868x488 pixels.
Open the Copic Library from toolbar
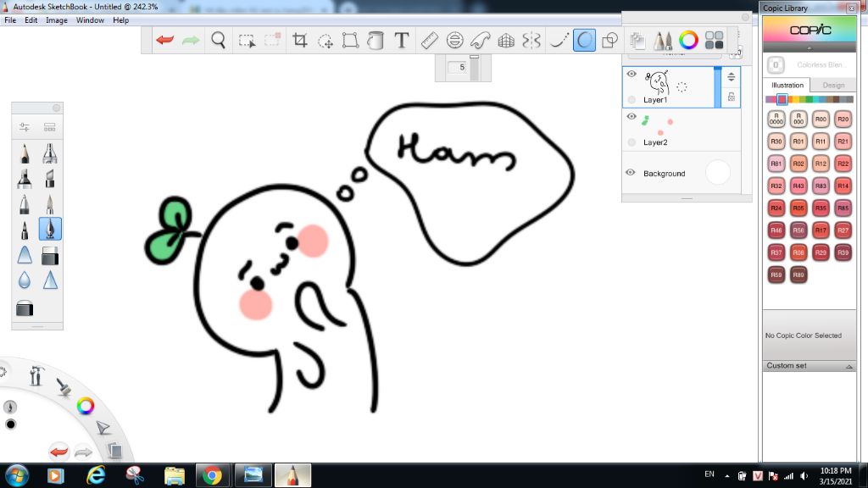click(x=714, y=40)
